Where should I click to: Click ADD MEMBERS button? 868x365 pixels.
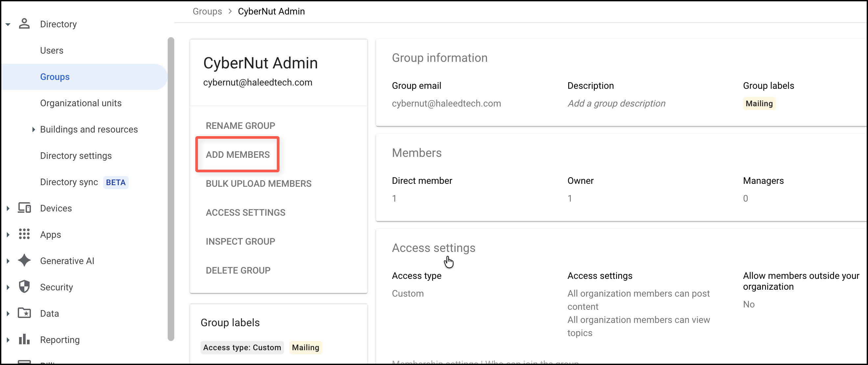[x=238, y=155]
